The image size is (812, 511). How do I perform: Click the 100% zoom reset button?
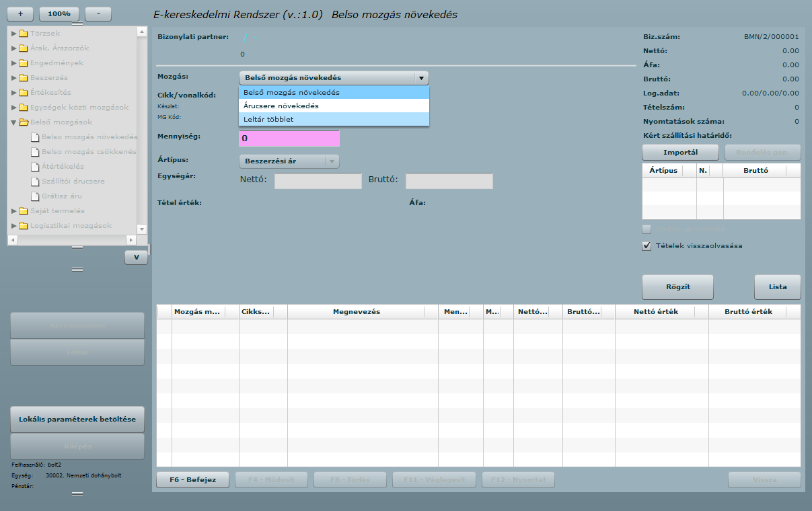[59, 14]
